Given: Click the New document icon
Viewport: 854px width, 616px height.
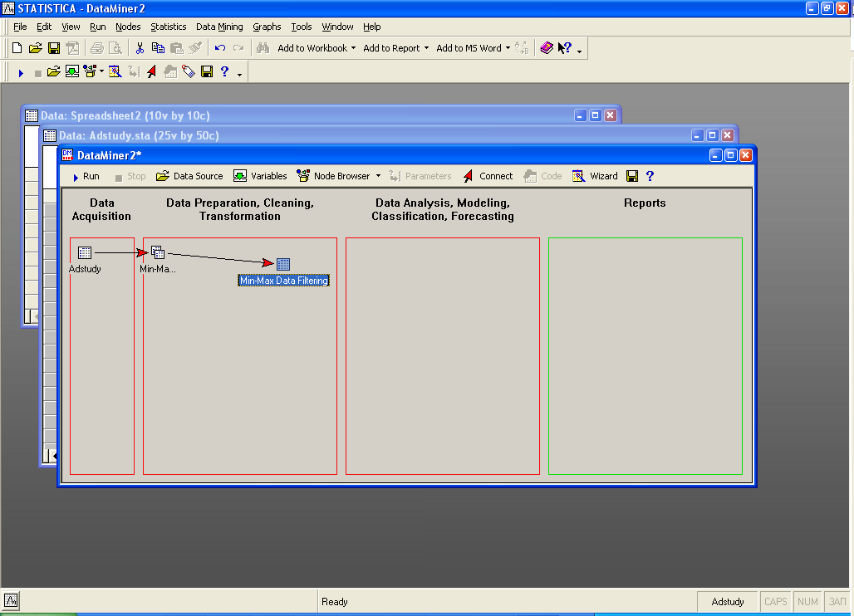Looking at the screenshot, I should pyautogui.click(x=17, y=48).
